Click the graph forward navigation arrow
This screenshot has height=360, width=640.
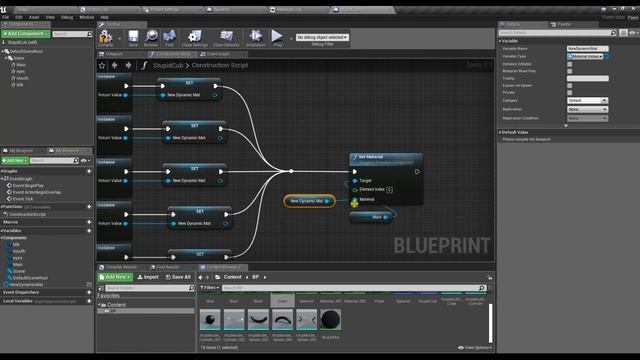coord(128,65)
